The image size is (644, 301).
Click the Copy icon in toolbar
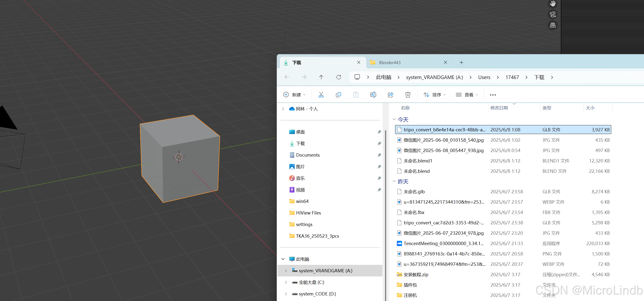338,95
